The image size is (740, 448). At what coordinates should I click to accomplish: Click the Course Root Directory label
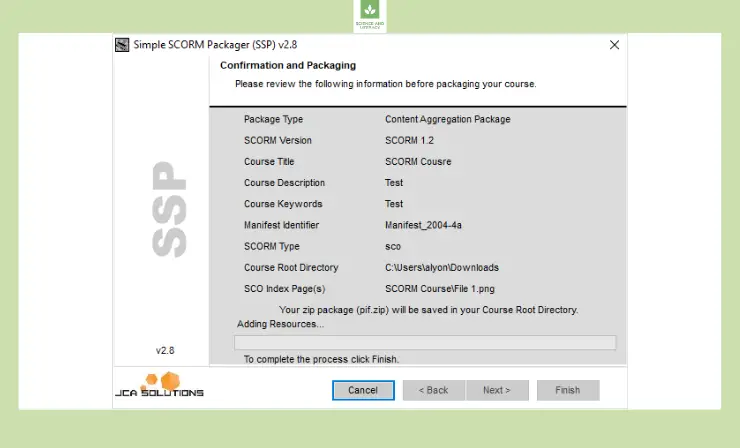click(x=291, y=268)
